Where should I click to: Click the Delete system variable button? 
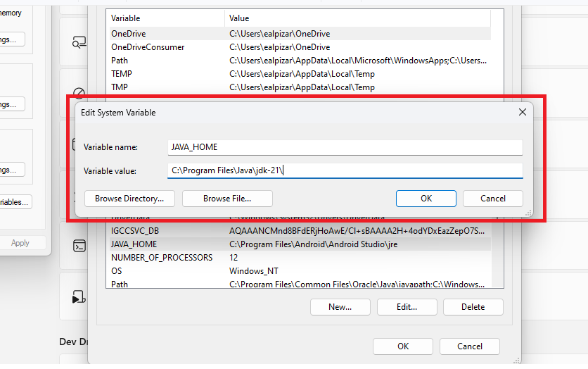tap(473, 307)
